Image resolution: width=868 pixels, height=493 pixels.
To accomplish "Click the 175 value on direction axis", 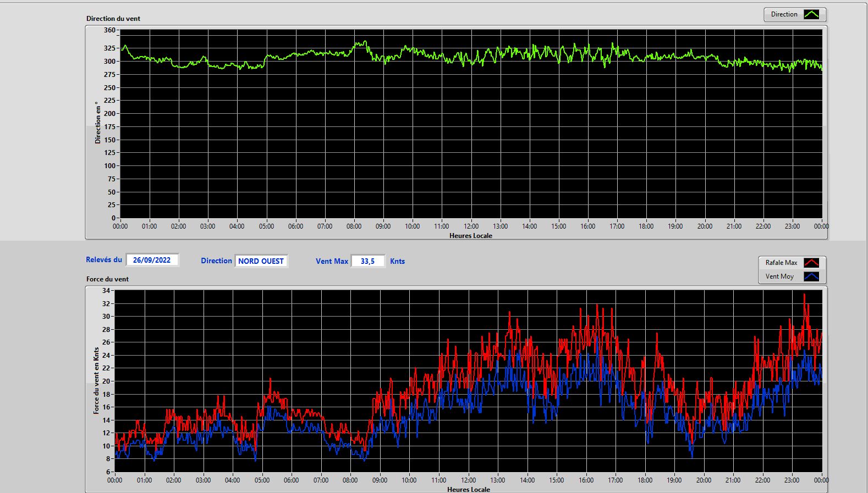I will click(109, 126).
